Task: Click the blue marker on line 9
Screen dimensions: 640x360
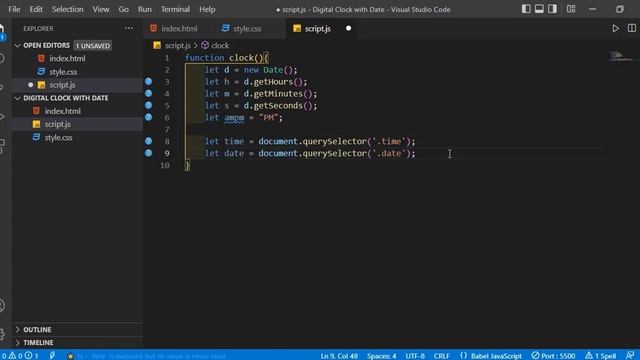Action: pyautogui.click(x=149, y=153)
